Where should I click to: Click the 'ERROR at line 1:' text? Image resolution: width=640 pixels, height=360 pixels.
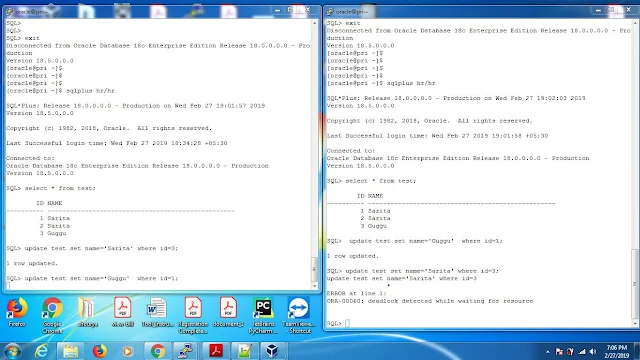point(356,293)
